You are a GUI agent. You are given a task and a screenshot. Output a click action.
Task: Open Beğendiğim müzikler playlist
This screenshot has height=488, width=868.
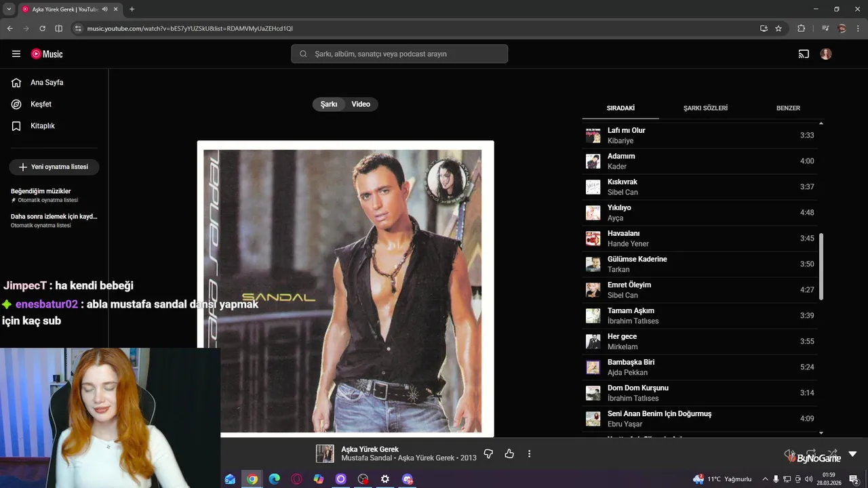(x=54, y=195)
